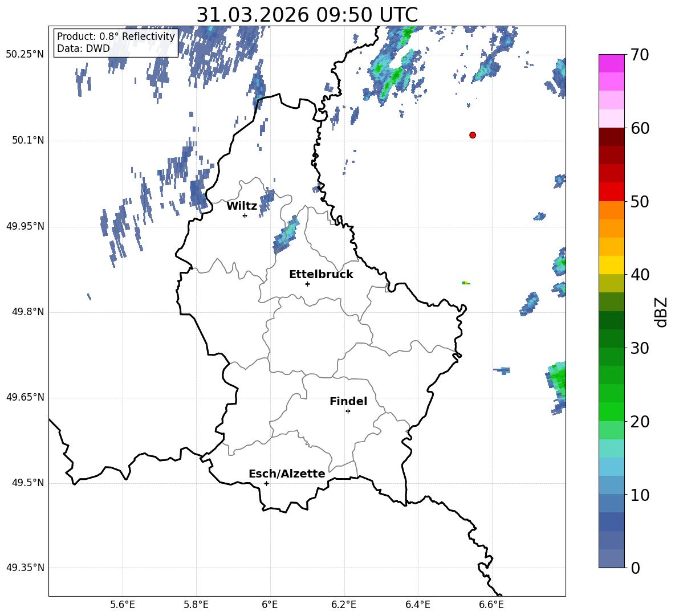675x616 pixels.
Task: Click the title 31.03.2026 09:50 UTC
Action: (x=307, y=15)
